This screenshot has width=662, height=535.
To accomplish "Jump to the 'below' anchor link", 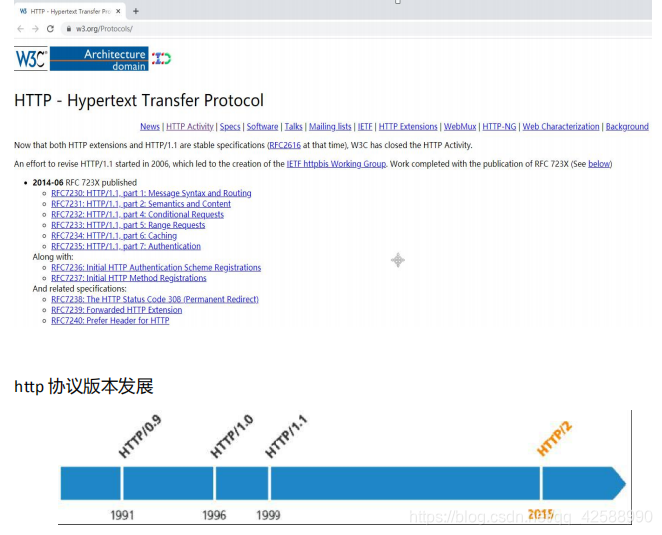I will pyautogui.click(x=599, y=164).
